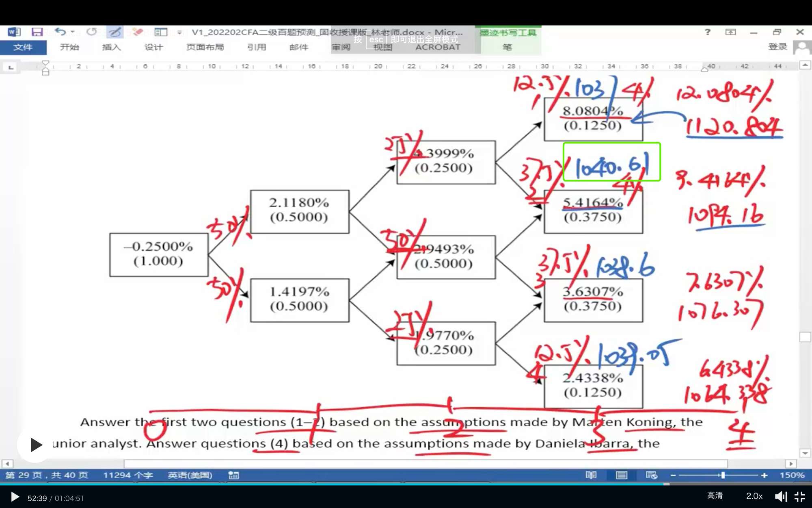
Task: Open the undo history dropdown arrow
Action: [73, 32]
